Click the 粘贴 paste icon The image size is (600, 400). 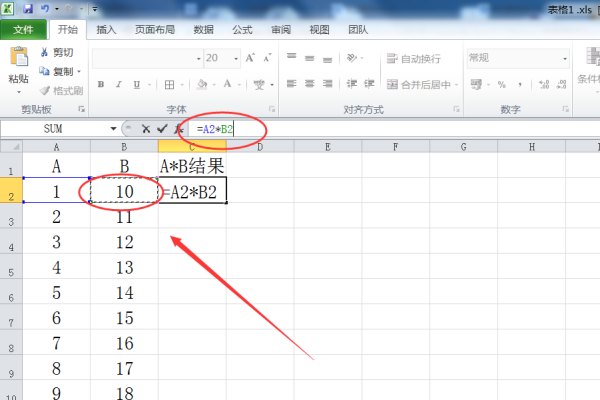tap(19, 57)
